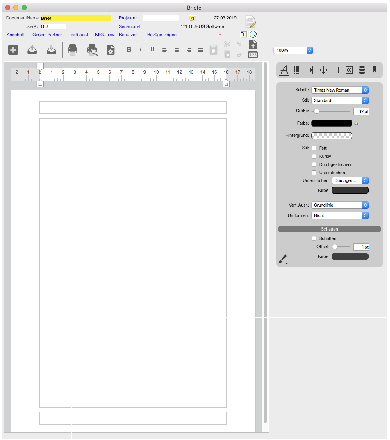Image resolution: width=390 pixels, height=440 pixels.
Task: Click the keyboard-shaped icon below page-plus icon
Action: 253,55
